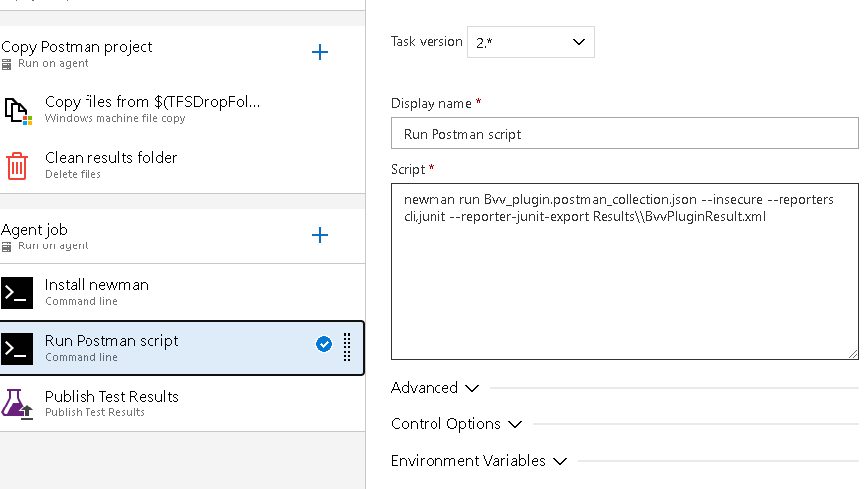The width and height of the screenshot is (868, 489).
Task: Click the Display name label
Action: click(x=432, y=104)
